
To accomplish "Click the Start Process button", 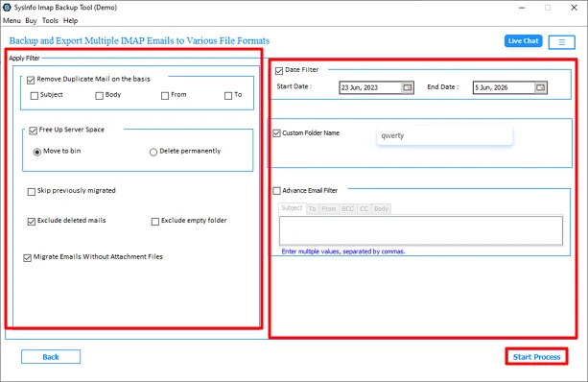I will pos(536,357).
